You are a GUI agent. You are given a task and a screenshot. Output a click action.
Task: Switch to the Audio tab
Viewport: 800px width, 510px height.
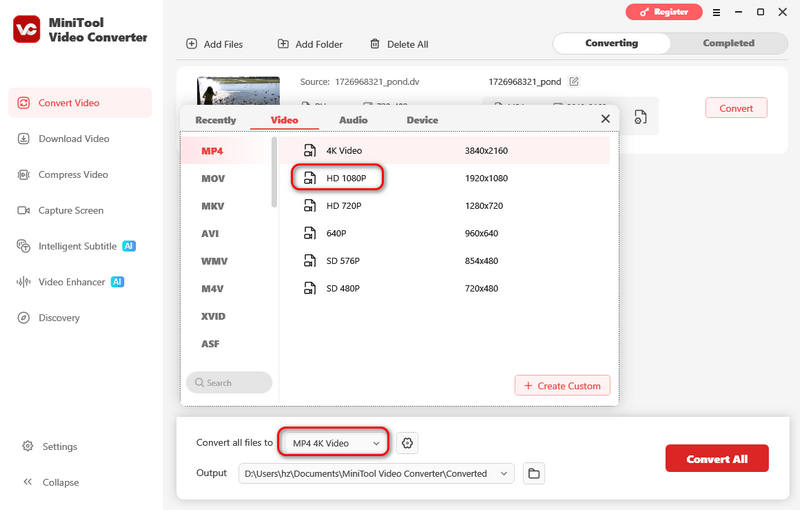click(x=353, y=120)
